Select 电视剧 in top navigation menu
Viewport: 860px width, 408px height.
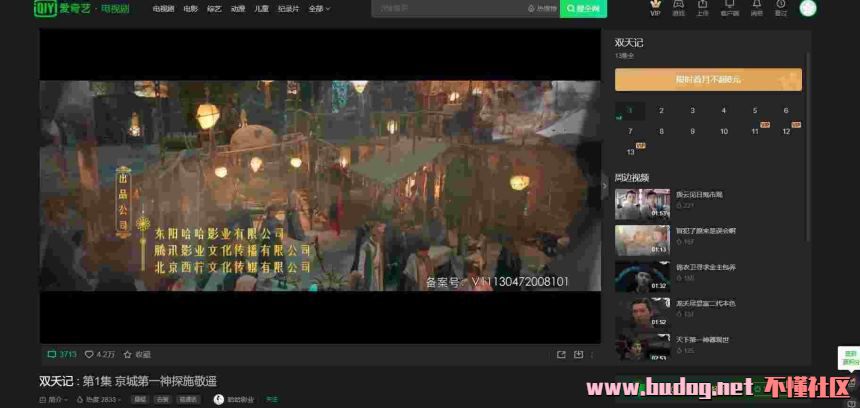click(163, 9)
